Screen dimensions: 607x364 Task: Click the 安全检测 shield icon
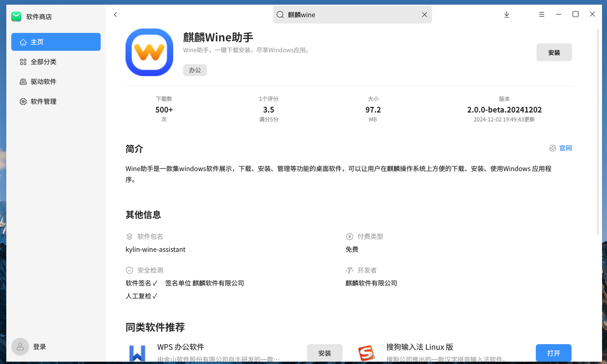129,270
